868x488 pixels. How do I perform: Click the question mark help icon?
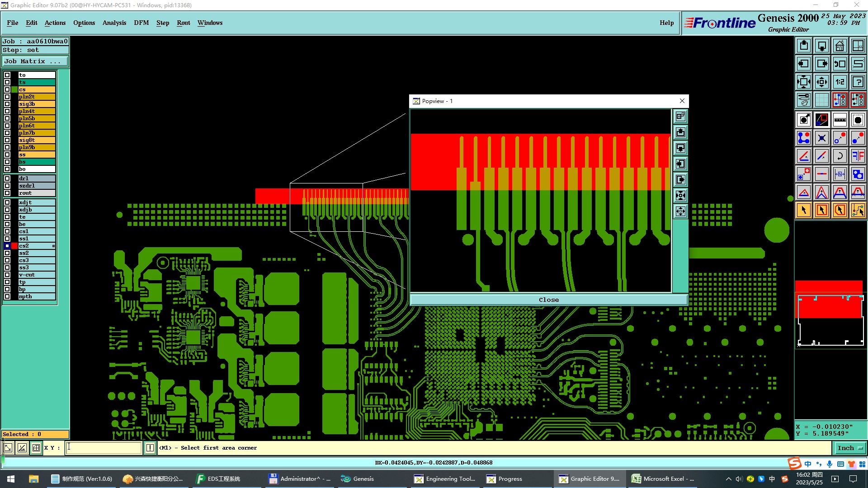coord(858,82)
